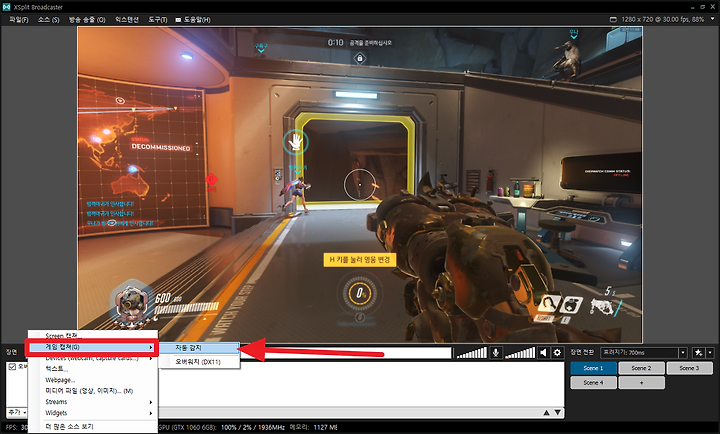The height and width of the screenshot is (434, 720).
Task: Mute system audio via the speaker icon
Action: (x=544, y=353)
